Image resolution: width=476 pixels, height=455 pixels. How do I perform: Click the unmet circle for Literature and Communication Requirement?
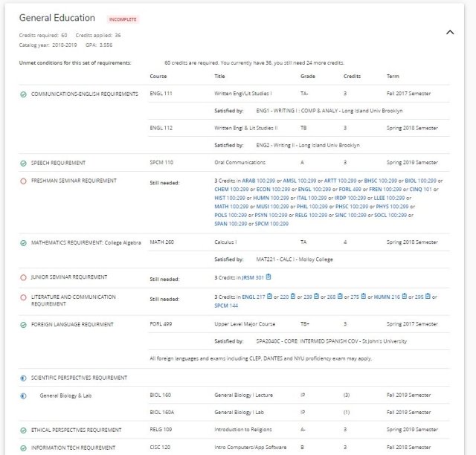pyautogui.click(x=24, y=297)
